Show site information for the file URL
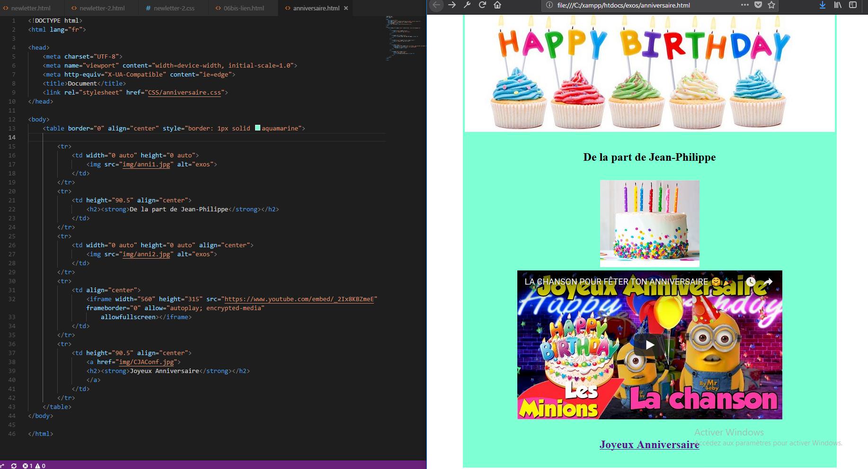 coord(549,5)
